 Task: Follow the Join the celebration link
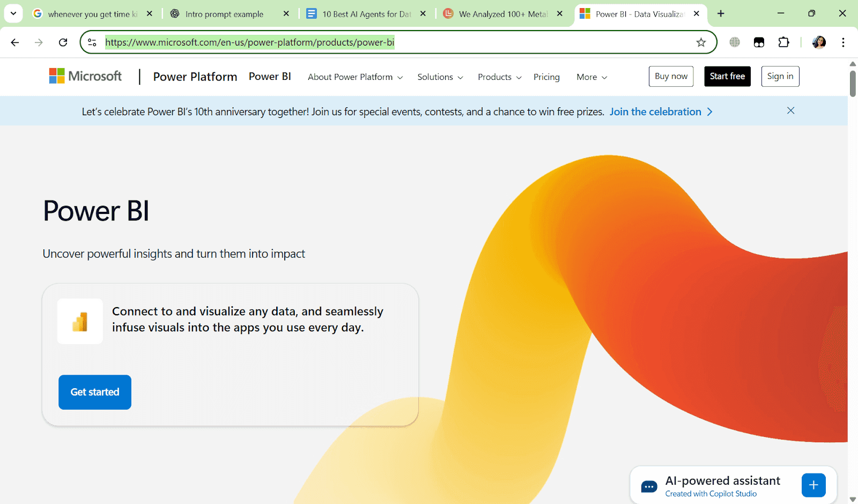656,112
